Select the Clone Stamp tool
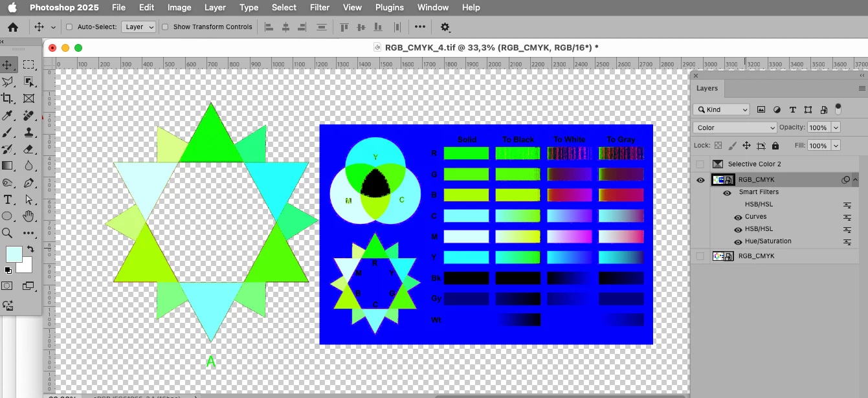The image size is (868, 398). pyautogui.click(x=28, y=132)
